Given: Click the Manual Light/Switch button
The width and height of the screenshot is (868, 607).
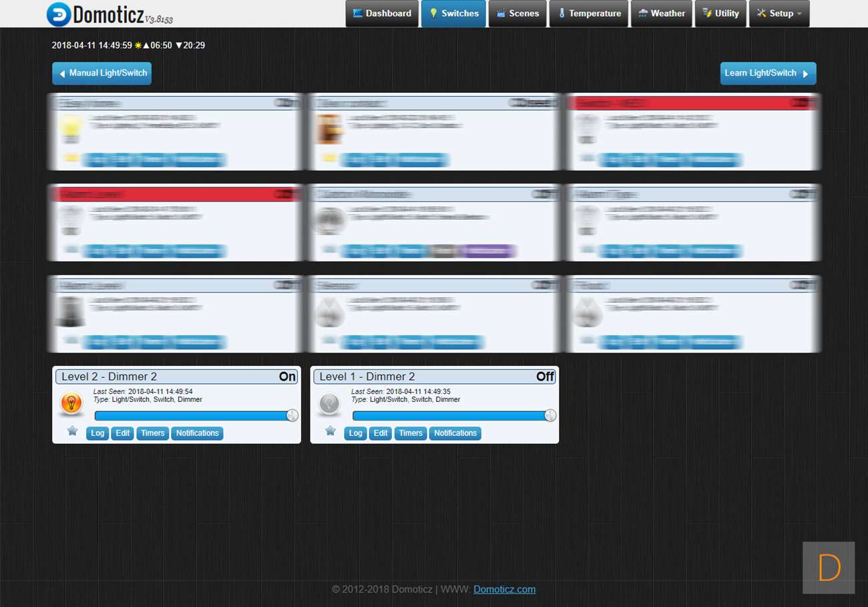Looking at the screenshot, I should click(102, 73).
